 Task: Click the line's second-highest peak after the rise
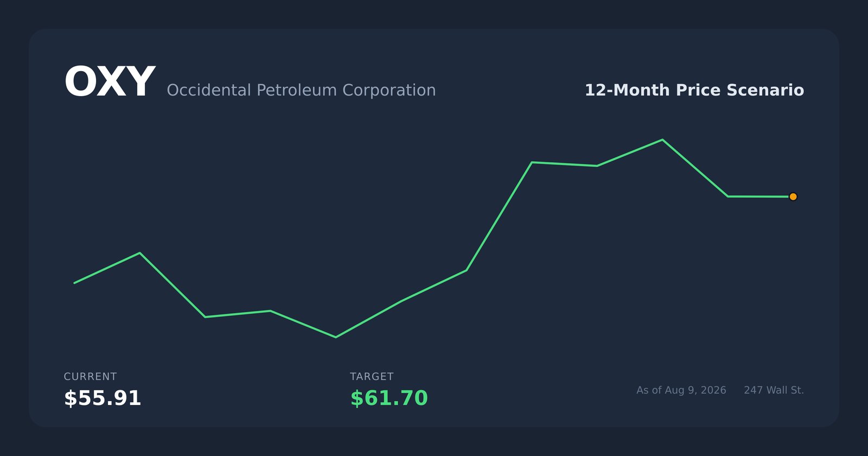coord(532,162)
